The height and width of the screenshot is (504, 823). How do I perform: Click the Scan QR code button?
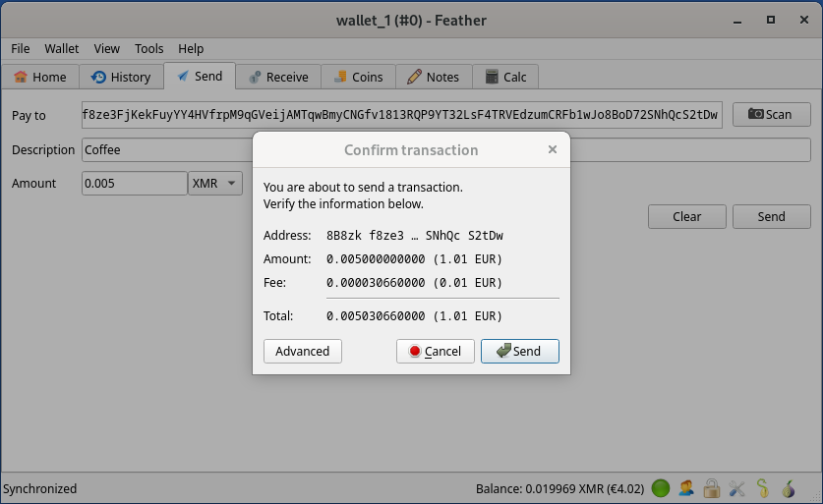point(771,115)
